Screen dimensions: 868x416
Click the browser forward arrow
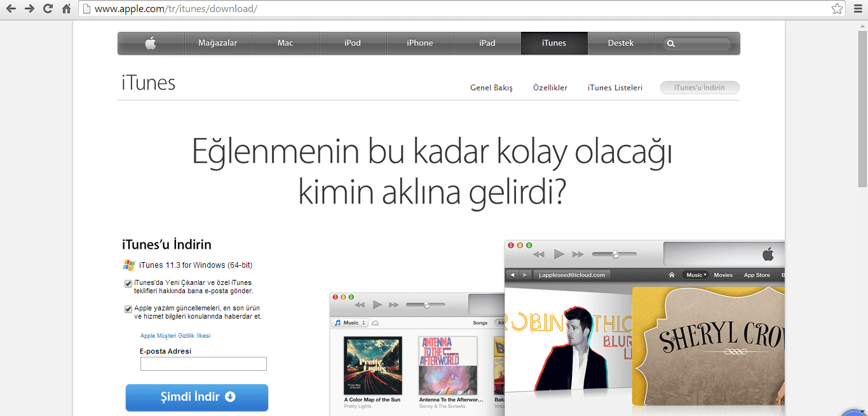point(29,9)
